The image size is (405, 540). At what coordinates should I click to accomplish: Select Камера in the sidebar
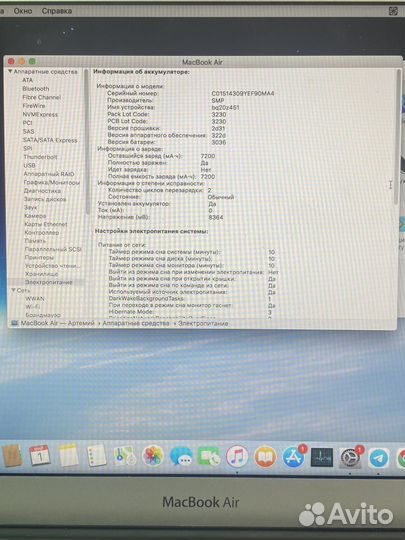click(35, 216)
